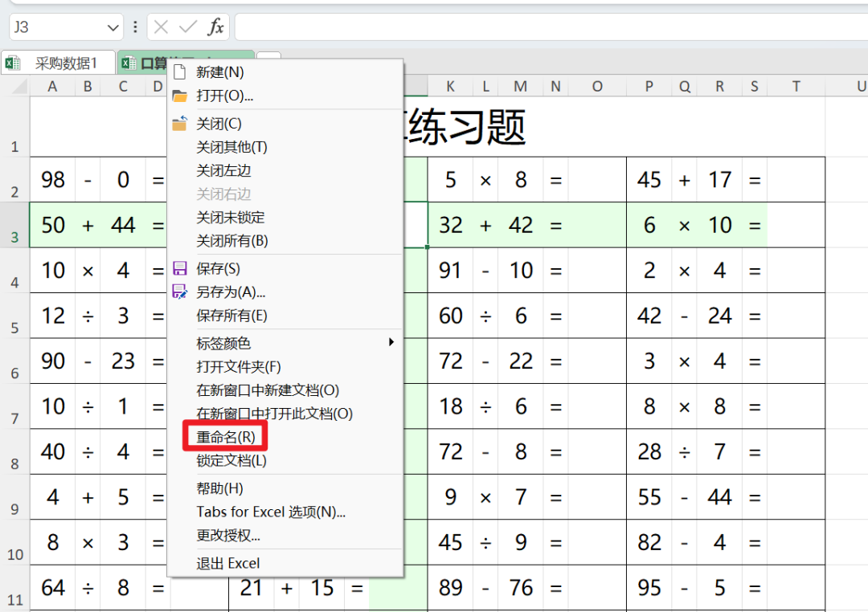Click the three-dot handle beside name box
Viewport: 868px width, 612px height.
click(x=135, y=27)
